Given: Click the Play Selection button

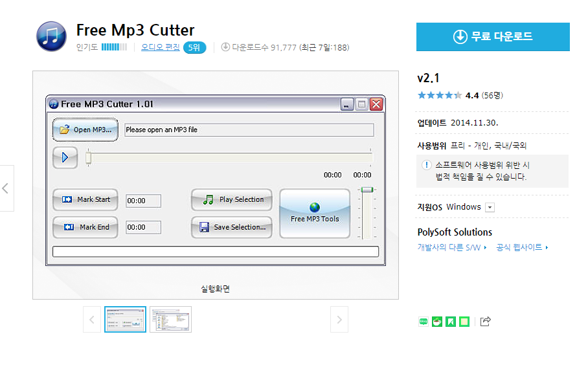Looking at the screenshot, I should tap(232, 200).
